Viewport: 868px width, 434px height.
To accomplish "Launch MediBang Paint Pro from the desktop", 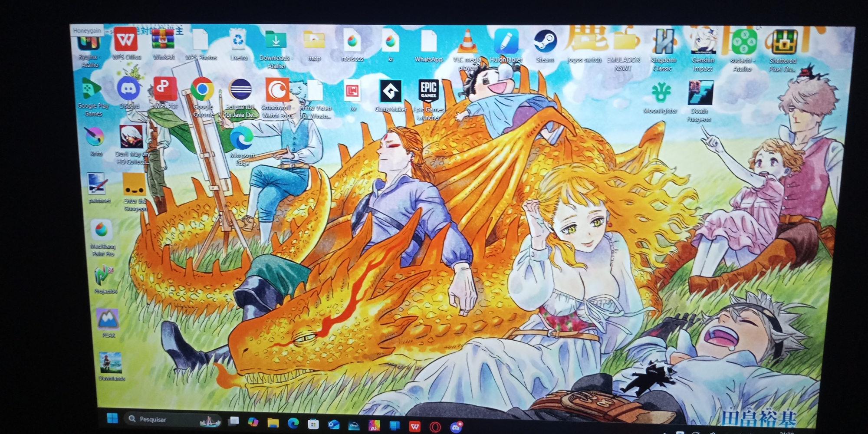I will click(102, 230).
